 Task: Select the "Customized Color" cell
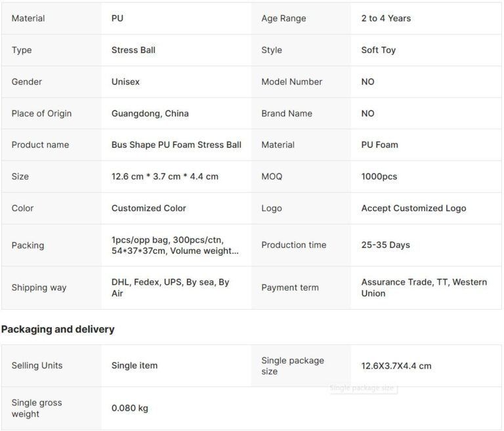point(148,208)
